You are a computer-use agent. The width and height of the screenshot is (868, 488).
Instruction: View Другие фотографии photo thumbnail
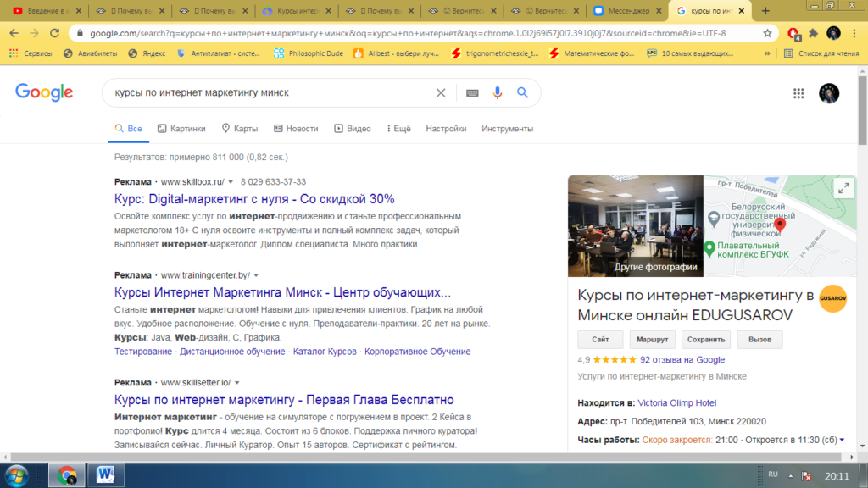point(636,226)
